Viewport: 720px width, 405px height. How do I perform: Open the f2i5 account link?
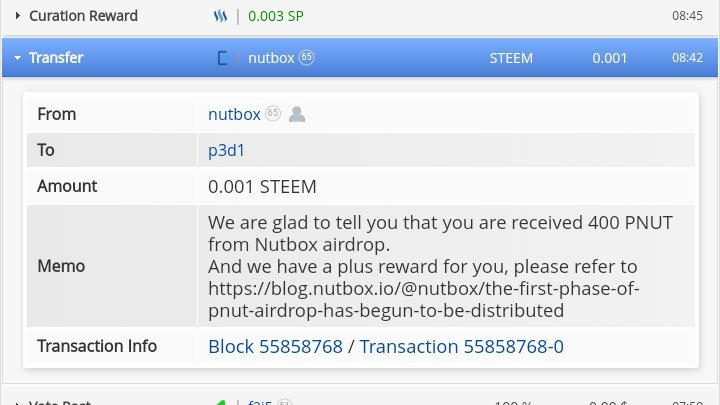[260, 402]
